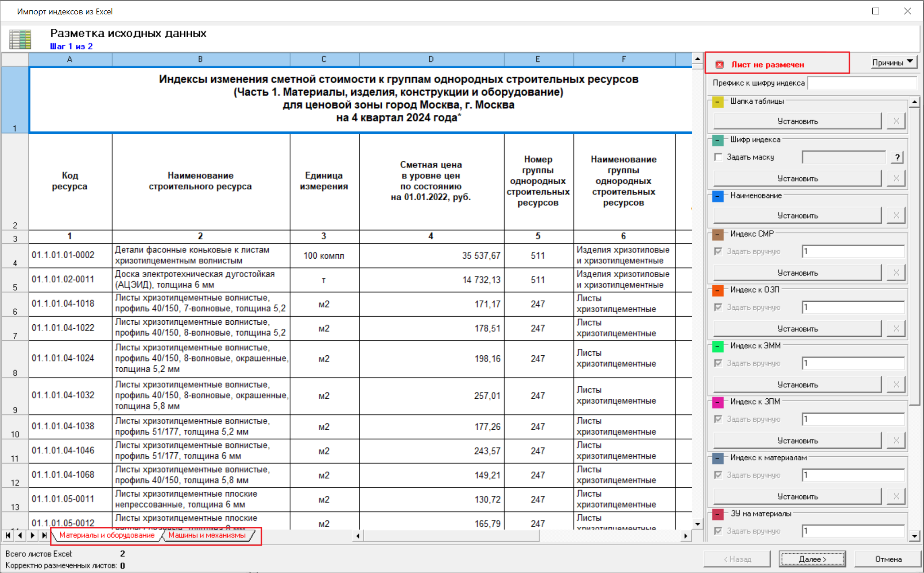Go to the first sheet tab arrow
Image resolution: width=924 pixels, height=573 pixels.
8,535
